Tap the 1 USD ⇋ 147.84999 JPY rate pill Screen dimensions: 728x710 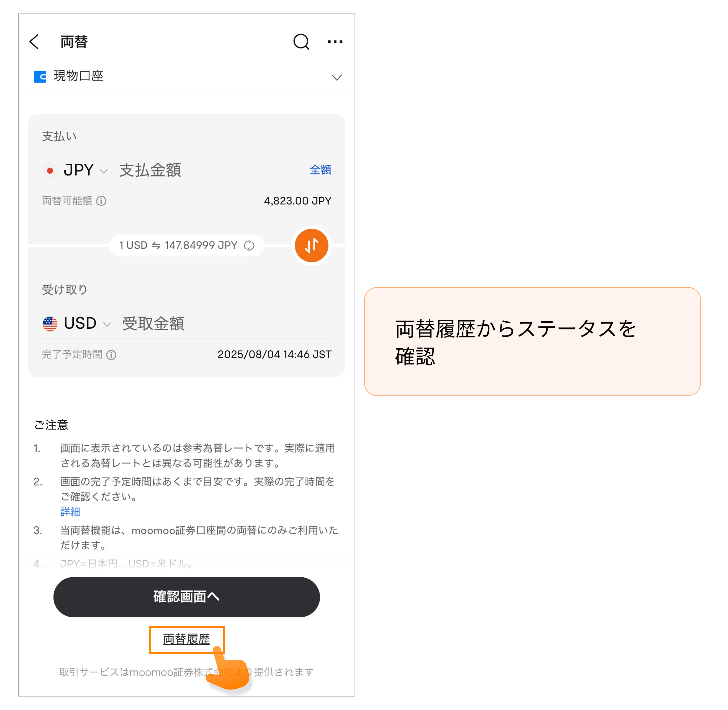(x=187, y=245)
